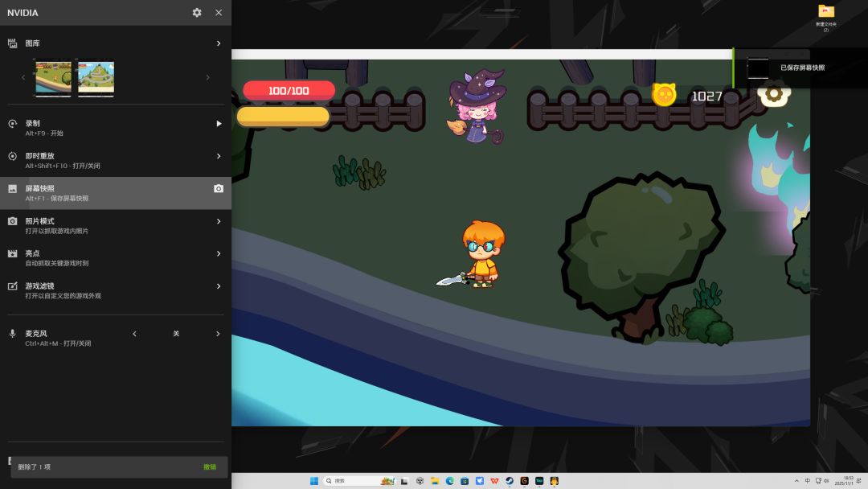Switch microphone mode to next option

[x=218, y=334]
